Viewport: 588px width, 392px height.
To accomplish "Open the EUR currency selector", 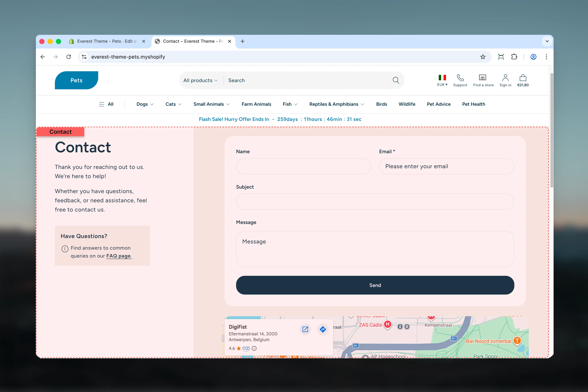I will (442, 80).
